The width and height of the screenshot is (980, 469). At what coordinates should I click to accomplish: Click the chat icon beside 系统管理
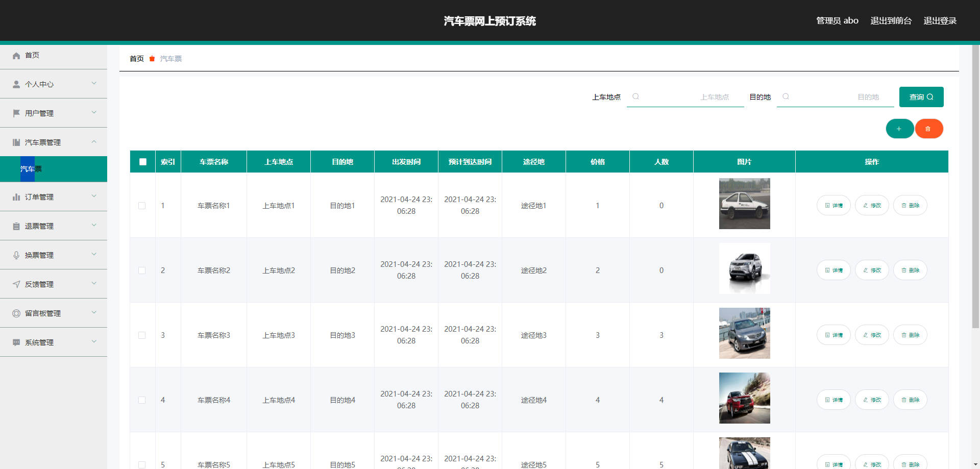coord(16,342)
